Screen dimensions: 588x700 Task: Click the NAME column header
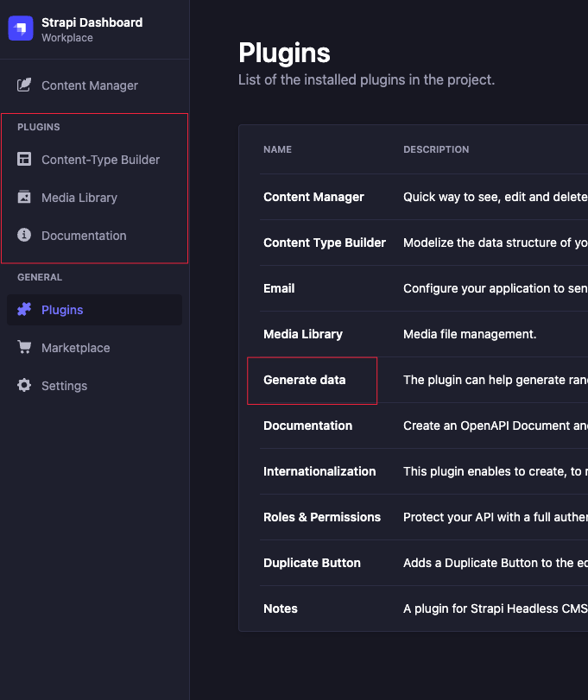tap(277, 149)
